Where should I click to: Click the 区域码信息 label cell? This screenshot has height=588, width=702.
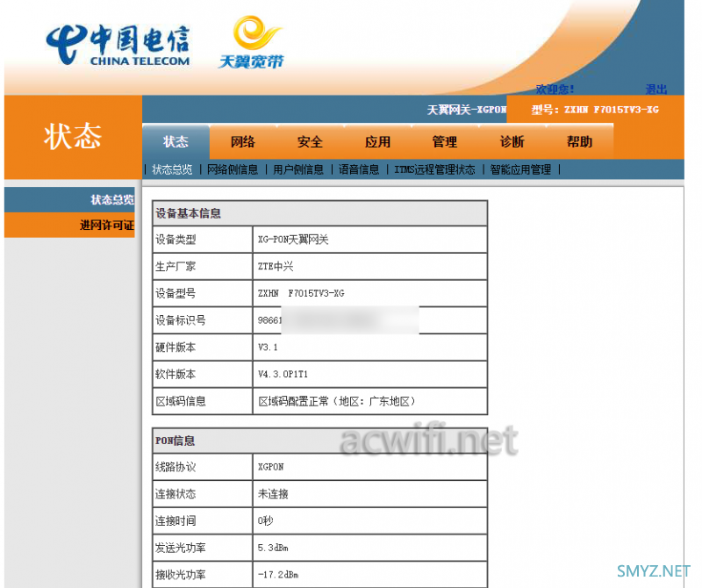pos(203,401)
